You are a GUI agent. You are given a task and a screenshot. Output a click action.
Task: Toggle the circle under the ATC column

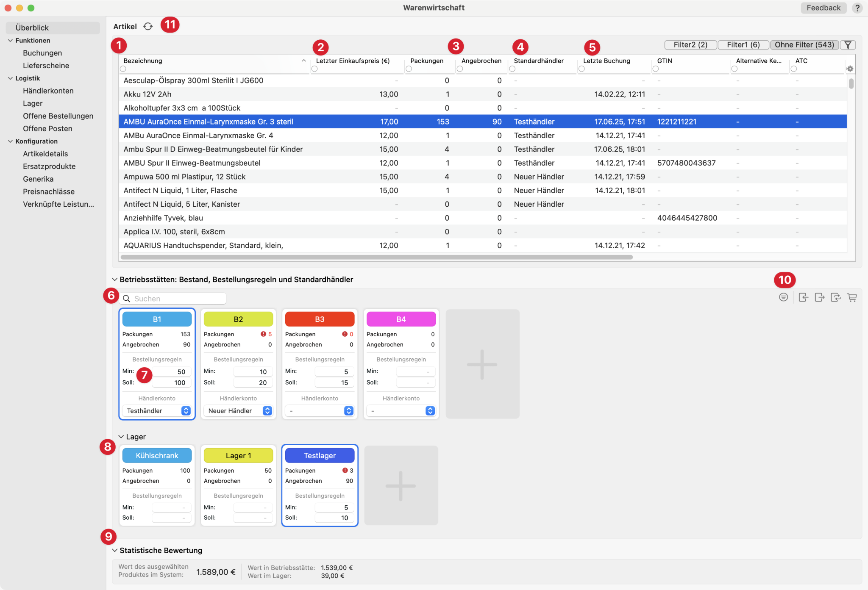click(794, 69)
